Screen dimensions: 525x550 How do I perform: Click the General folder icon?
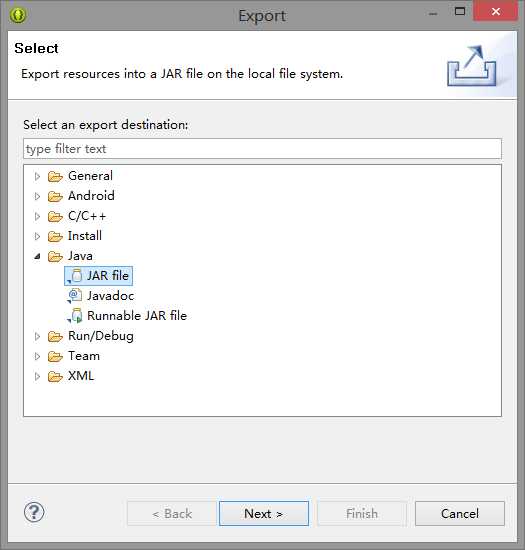pos(55,176)
